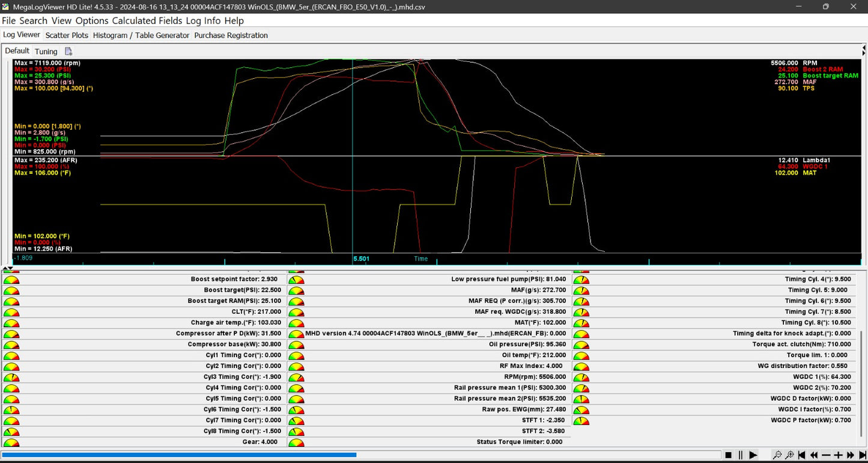Switch to the Scatter Plots tab
868x463 pixels.
tap(67, 35)
